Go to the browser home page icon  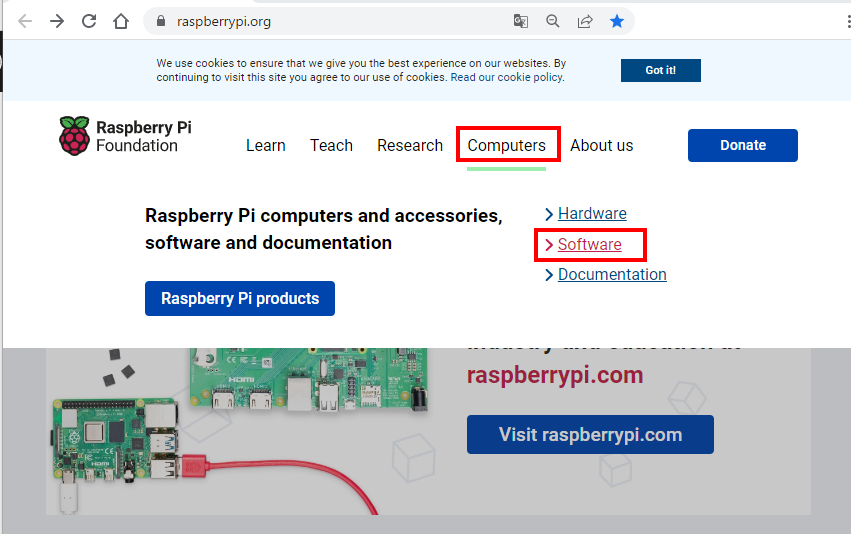pos(121,21)
